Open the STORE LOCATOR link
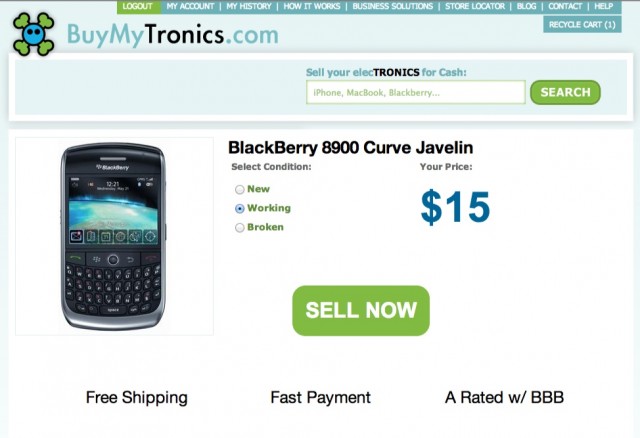 [475, 7]
